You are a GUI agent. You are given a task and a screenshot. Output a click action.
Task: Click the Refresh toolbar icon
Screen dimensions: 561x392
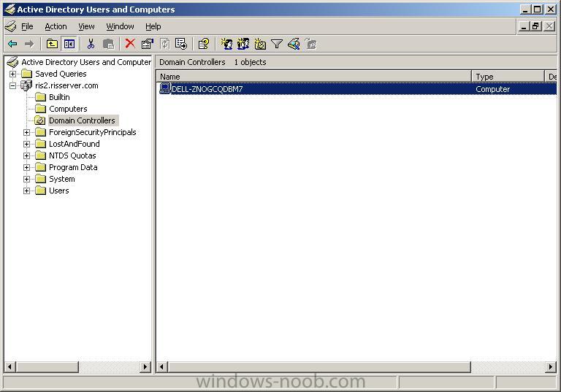tap(164, 44)
